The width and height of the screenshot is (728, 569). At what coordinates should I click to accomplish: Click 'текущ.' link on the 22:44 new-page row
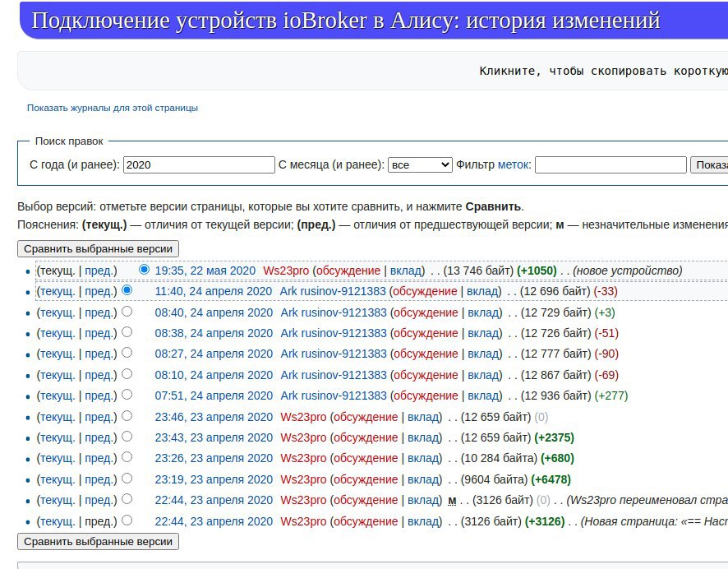tap(58, 521)
